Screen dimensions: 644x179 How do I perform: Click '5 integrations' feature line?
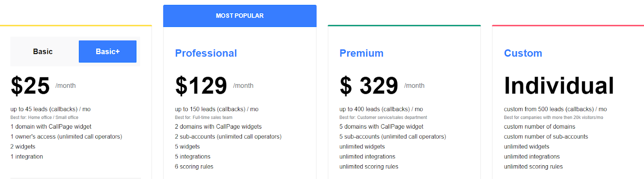[x=192, y=156]
